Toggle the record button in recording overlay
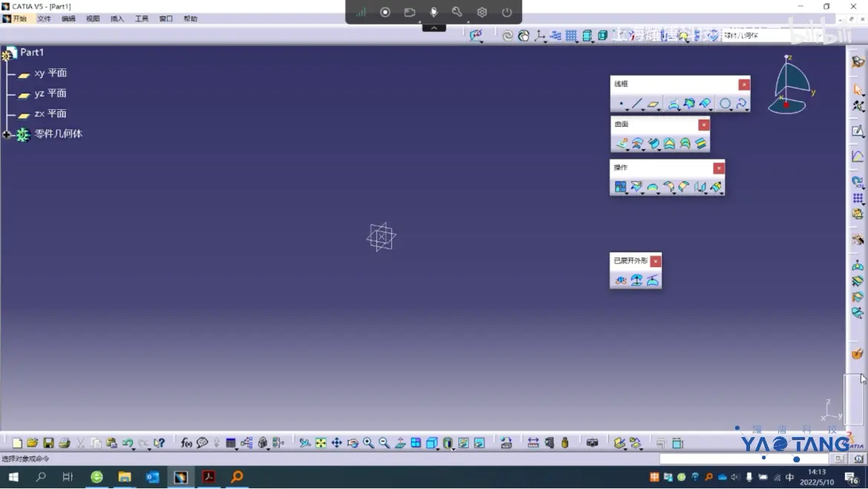This screenshot has width=868, height=489. click(385, 12)
